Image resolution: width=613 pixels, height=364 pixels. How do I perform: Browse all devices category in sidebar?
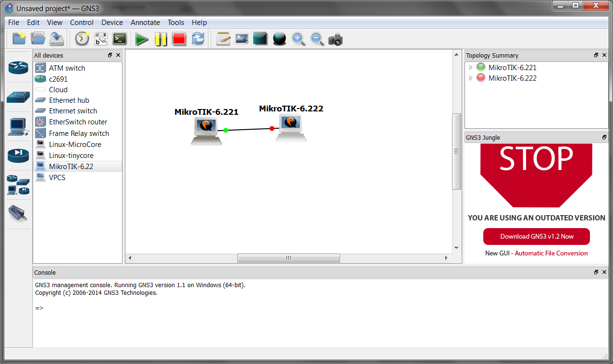(x=18, y=185)
